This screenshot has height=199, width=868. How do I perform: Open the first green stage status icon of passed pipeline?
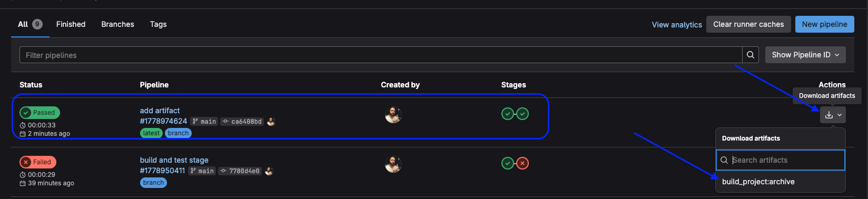[x=507, y=114]
